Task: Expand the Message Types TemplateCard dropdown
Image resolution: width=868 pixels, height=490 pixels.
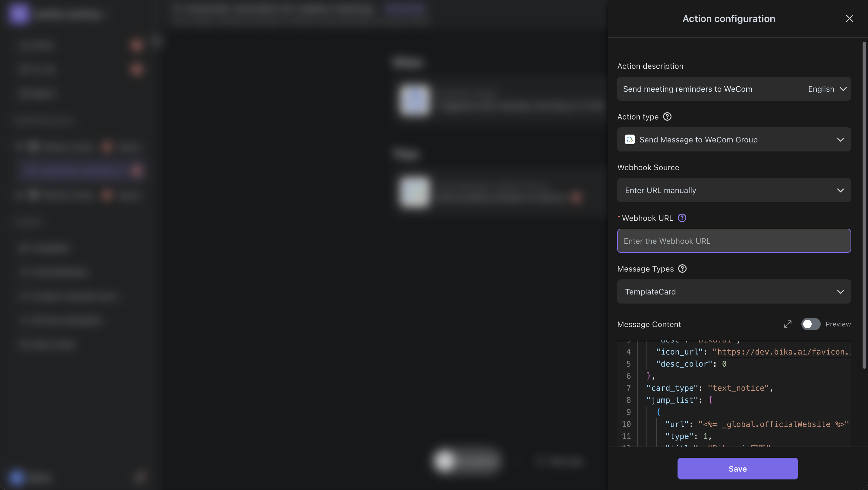Action: (734, 291)
